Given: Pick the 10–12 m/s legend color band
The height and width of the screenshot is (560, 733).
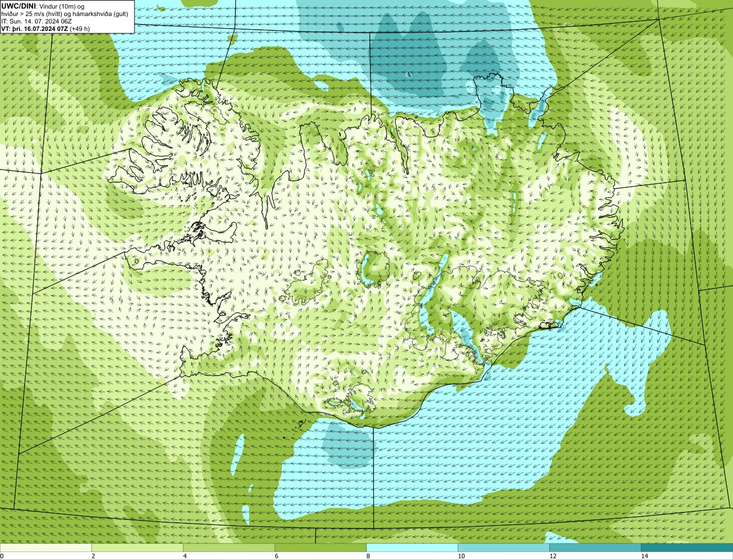Looking at the screenshot, I should pos(503,547).
